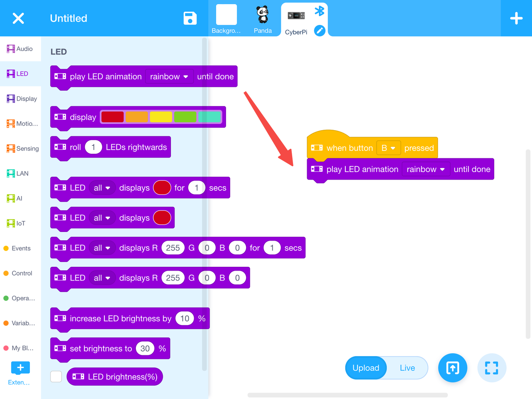This screenshot has height=399, width=532.
Task: Click the Bluetooth connection icon
Action: 319,11
